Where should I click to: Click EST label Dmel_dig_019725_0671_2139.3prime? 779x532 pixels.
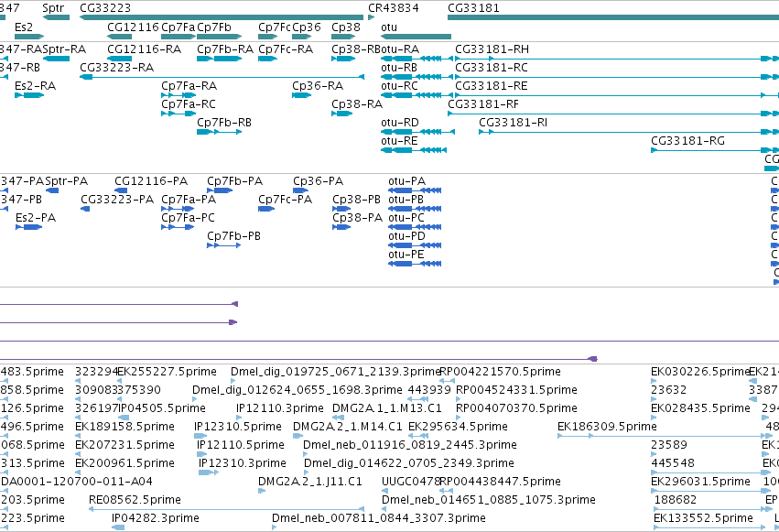coord(336,372)
